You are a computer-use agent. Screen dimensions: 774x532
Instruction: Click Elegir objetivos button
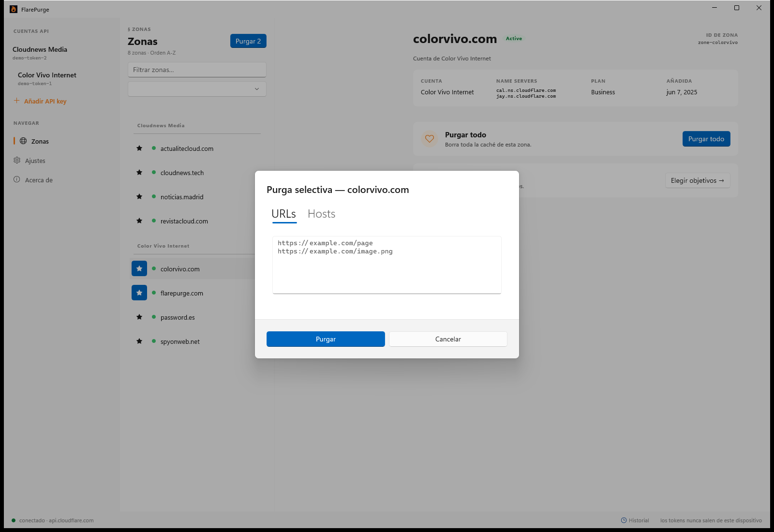698,180
